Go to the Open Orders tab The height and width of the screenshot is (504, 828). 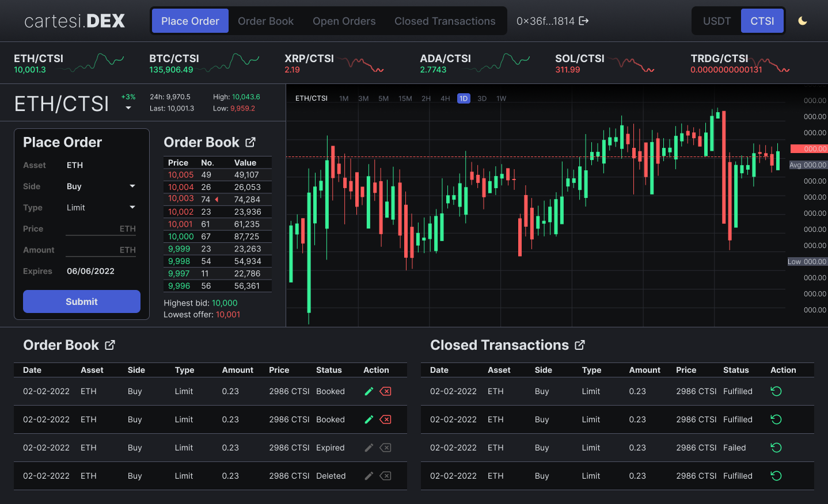pyautogui.click(x=344, y=21)
